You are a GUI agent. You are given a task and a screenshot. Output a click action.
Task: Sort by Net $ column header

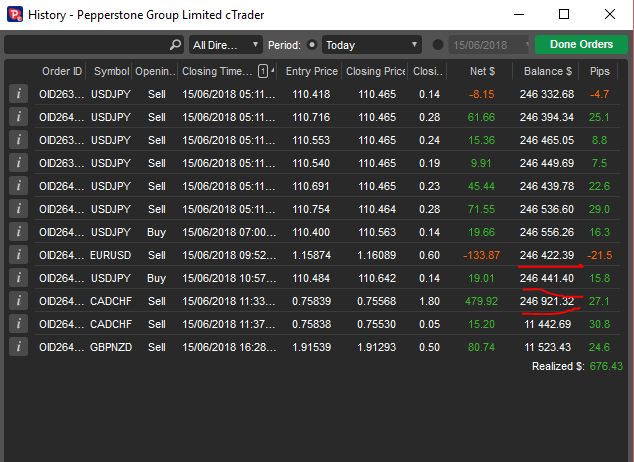[482, 72]
